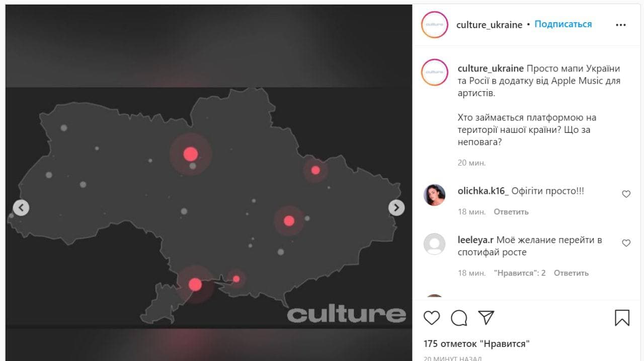
Task: Like the olichka.k16_ comment heart
Action: [x=626, y=194]
